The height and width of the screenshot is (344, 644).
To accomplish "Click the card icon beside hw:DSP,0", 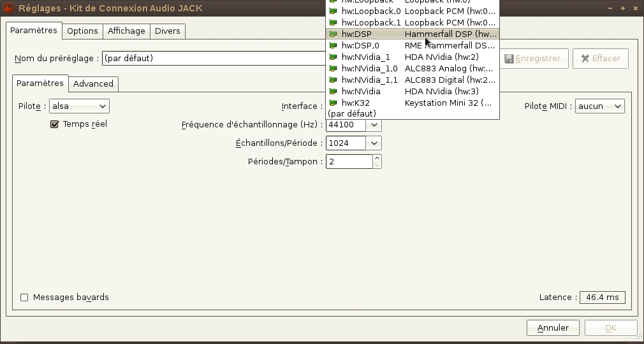I will coord(333,46).
